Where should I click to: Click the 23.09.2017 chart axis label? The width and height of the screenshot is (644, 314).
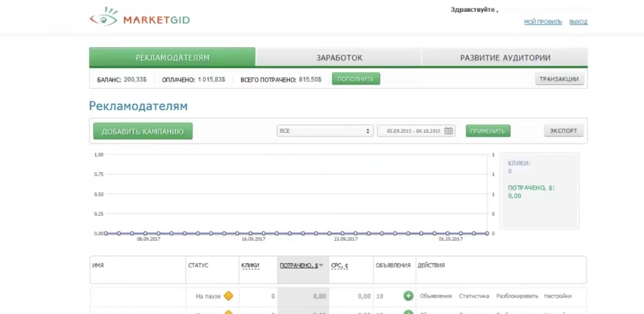345,238
